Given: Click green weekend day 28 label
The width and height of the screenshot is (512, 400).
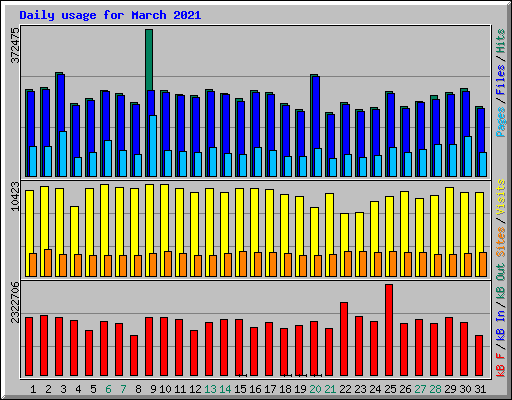Looking at the screenshot, I should (435, 389).
